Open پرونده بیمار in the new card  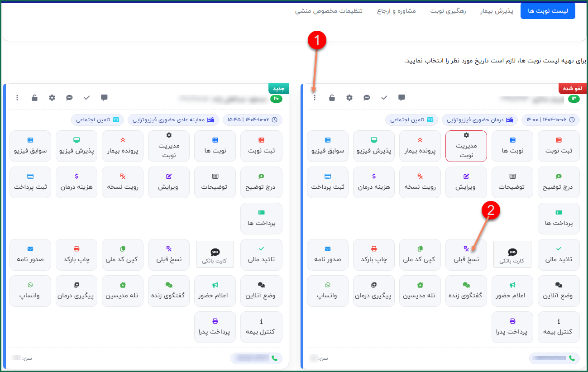pos(123,146)
